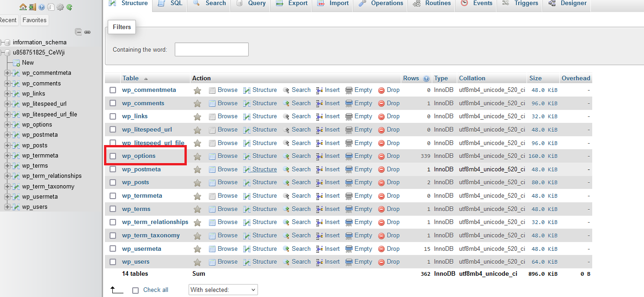
Task: Expand wp_posts in the sidebar tree
Action: click(7, 145)
